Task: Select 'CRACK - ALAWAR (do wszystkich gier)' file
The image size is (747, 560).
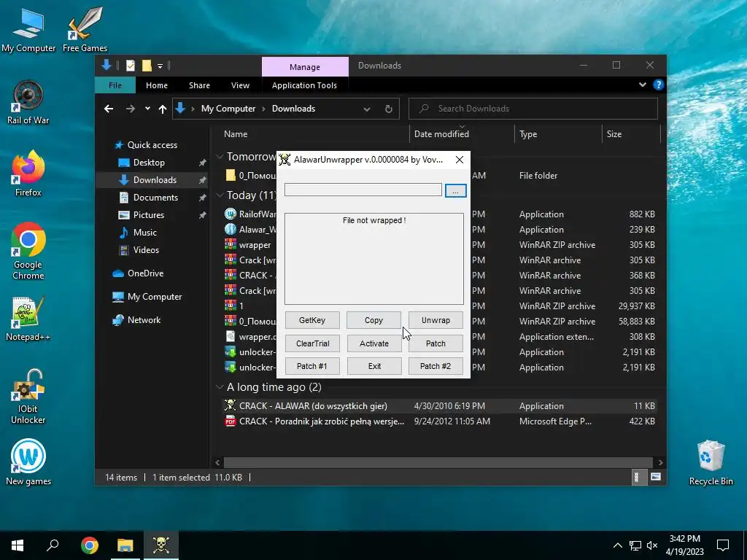Action: (x=313, y=406)
